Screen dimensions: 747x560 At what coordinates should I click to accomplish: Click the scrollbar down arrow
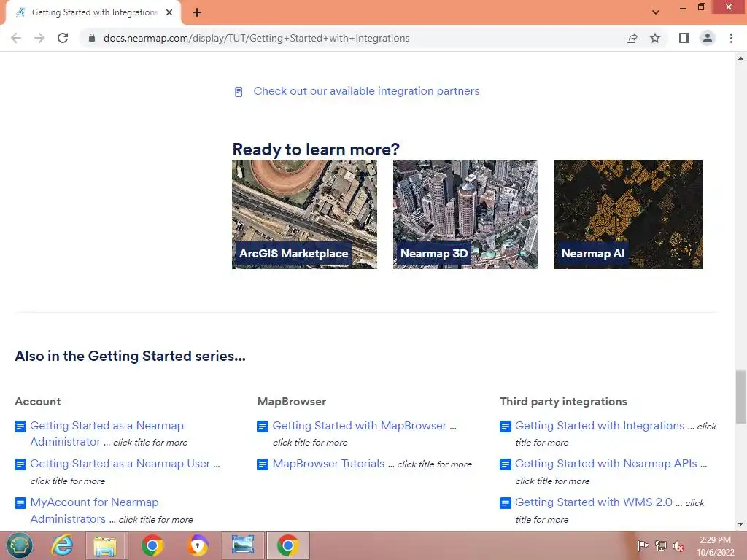click(740, 524)
